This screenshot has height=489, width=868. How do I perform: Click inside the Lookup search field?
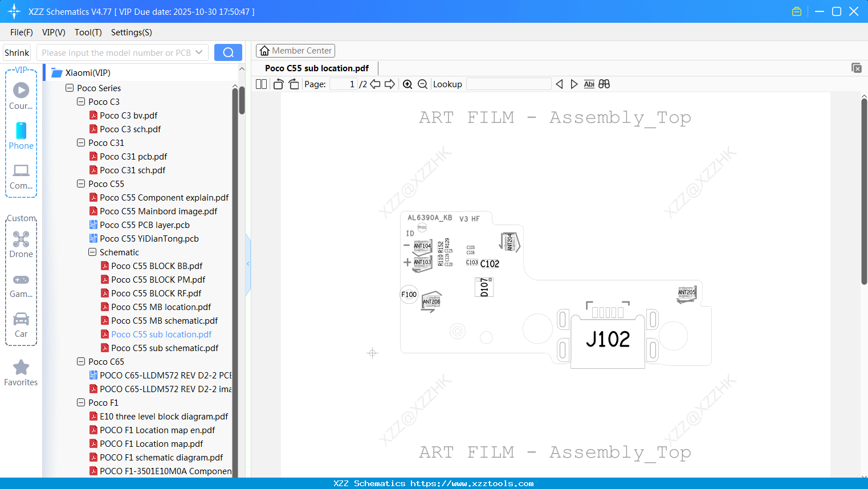pos(509,84)
